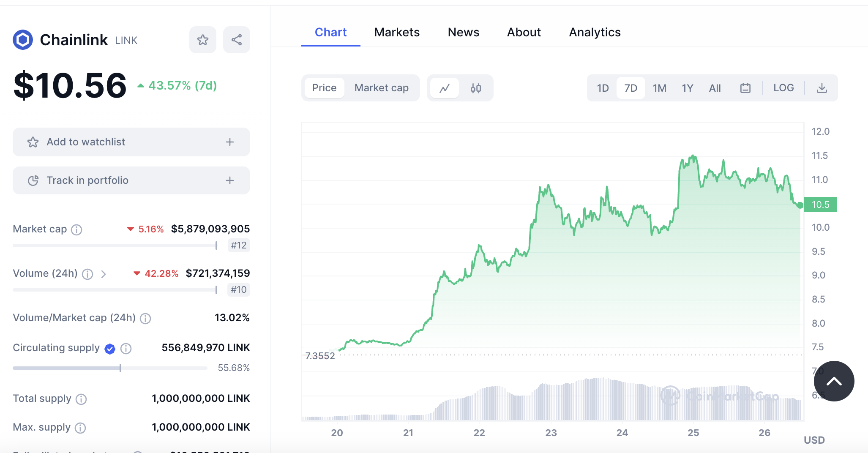Select the 1M time range button

(x=659, y=88)
